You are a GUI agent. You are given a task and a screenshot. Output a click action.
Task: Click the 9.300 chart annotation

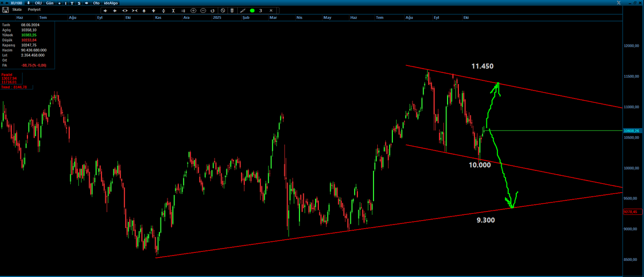click(486, 220)
